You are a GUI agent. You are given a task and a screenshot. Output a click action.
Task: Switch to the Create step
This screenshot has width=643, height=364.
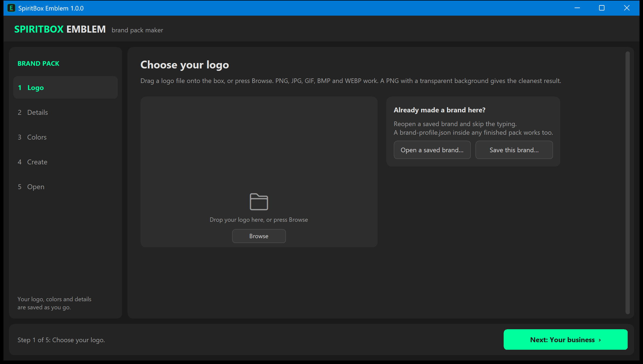65,162
